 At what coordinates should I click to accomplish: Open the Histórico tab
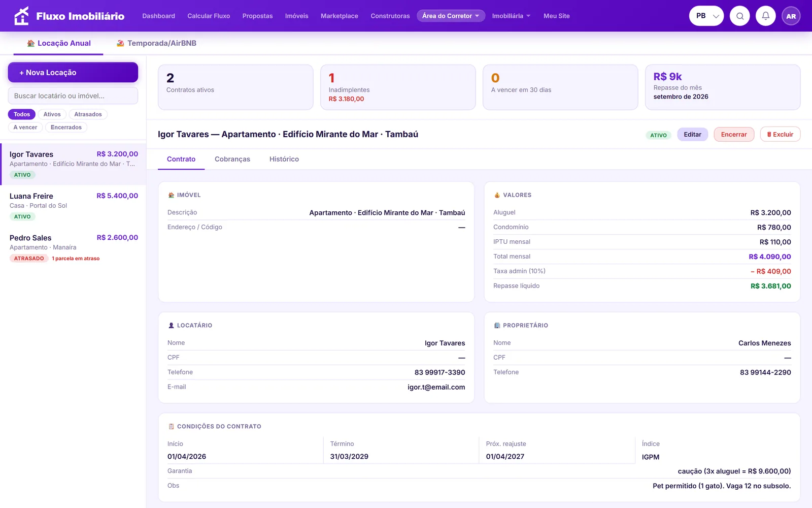pos(284,159)
